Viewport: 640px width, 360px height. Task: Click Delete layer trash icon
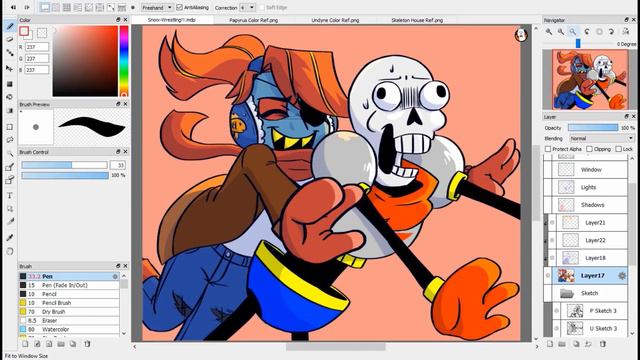click(603, 344)
